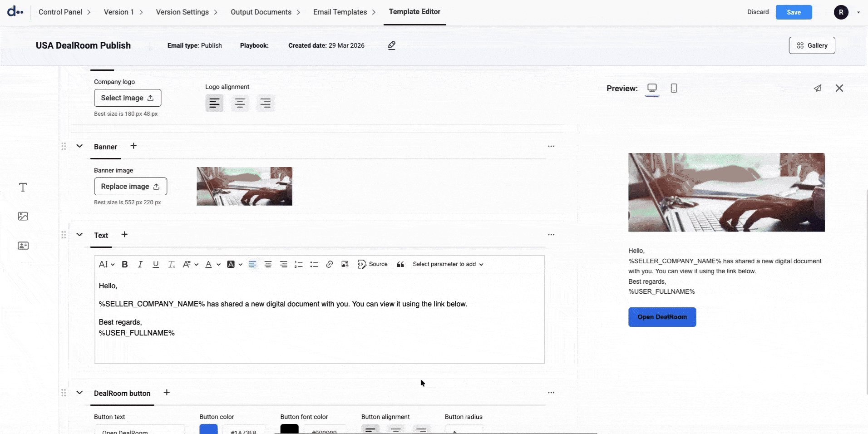Open Version Settings breadcrumb
868x434 pixels.
[x=182, y=12]
